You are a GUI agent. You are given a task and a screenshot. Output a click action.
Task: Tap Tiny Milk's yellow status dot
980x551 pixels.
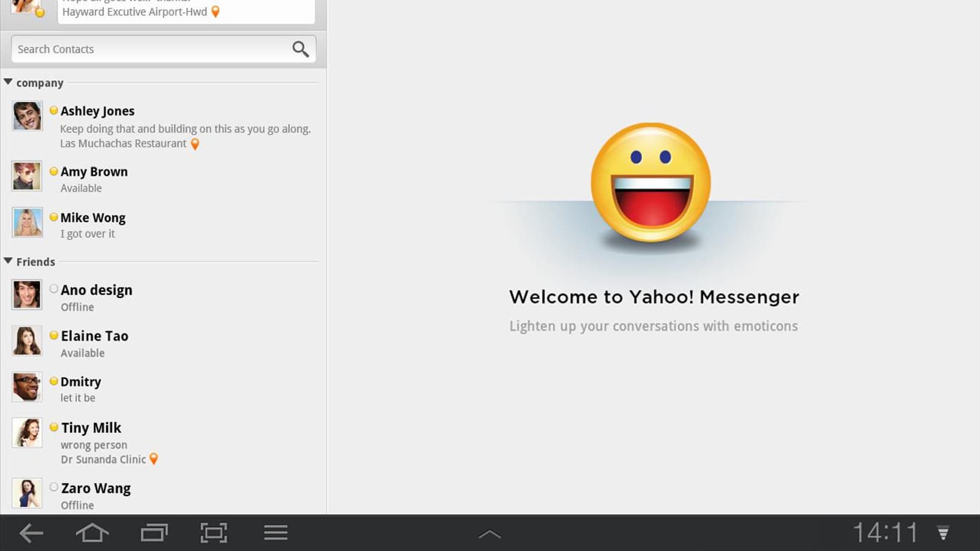pos(54,427)
